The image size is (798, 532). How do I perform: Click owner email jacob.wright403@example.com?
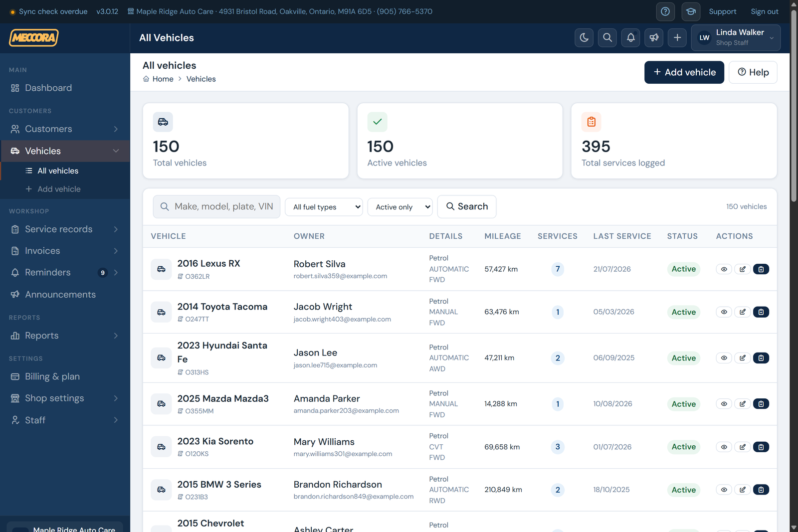click(342, 319)
